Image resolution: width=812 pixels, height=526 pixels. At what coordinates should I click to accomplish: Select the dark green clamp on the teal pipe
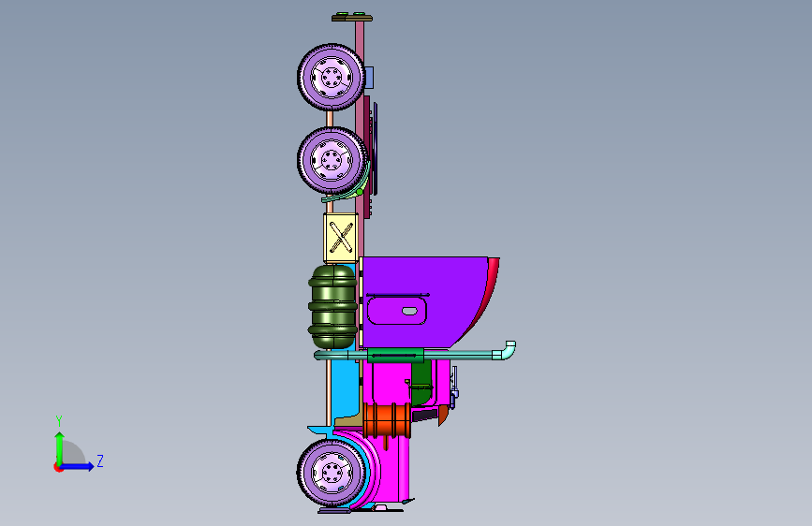395,355
